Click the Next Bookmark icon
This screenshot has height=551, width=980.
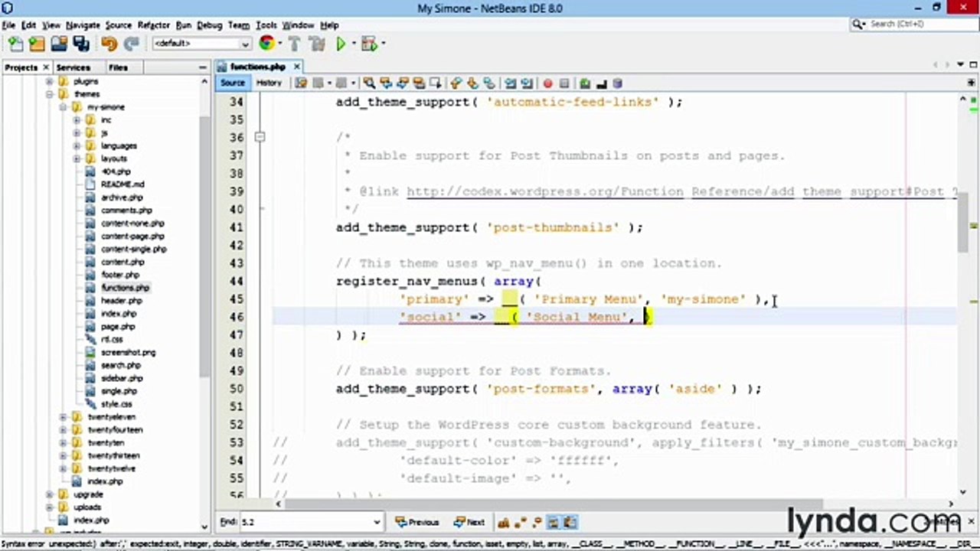click(x=472, y=83)
